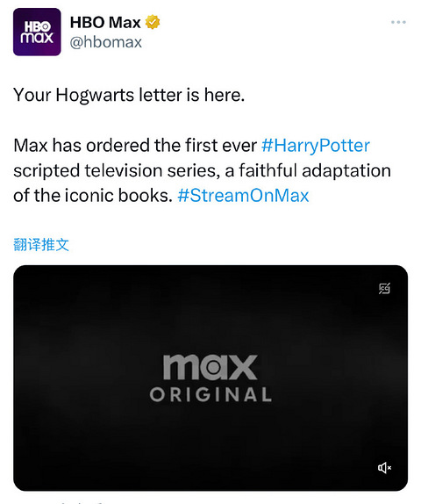Image resolution: width=421 pixels, height=504 pixels.
Task: Click the "of the iconic books." phrase
Action: 93,196
